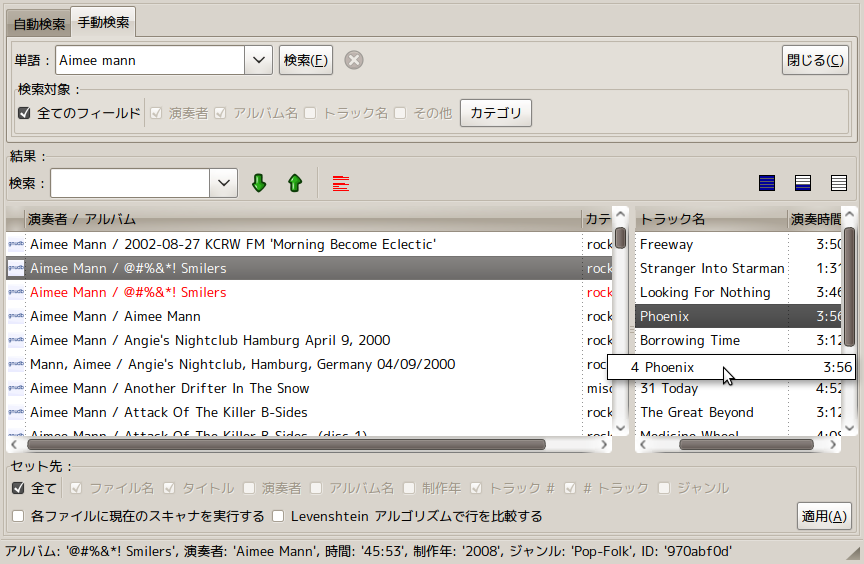This screenshot has width=864, height=564.
Task: Enable 各ファイルに現在のスキャナを実行する checkbox
Action: tap(18, 516)
